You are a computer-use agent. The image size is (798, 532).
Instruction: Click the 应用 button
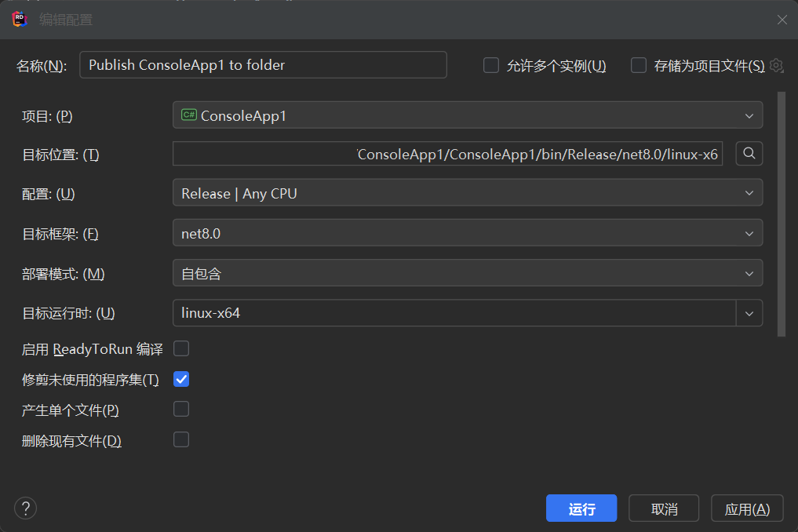click(x=746, y=508)
